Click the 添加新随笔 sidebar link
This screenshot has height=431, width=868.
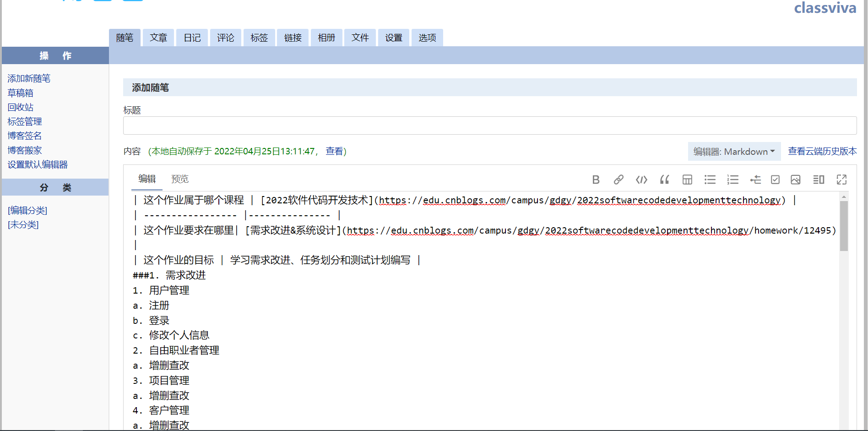tap(29, 78)
